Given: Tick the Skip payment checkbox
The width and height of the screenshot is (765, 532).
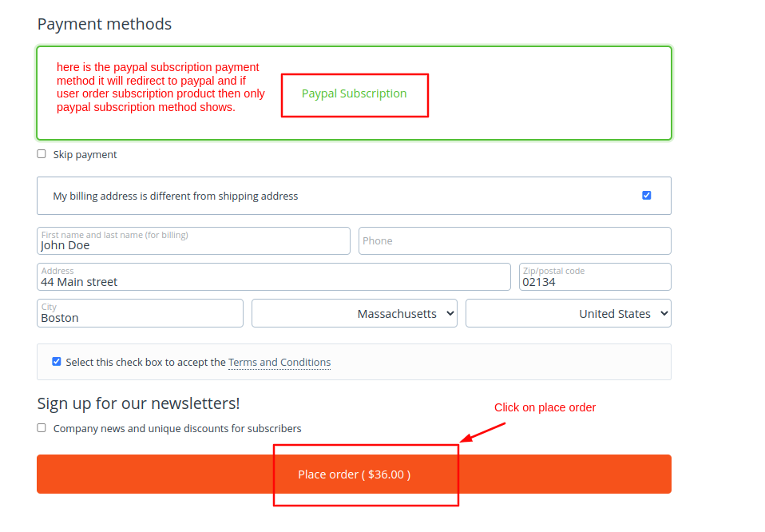Looking at the screenshot, I should pos(42,154).
